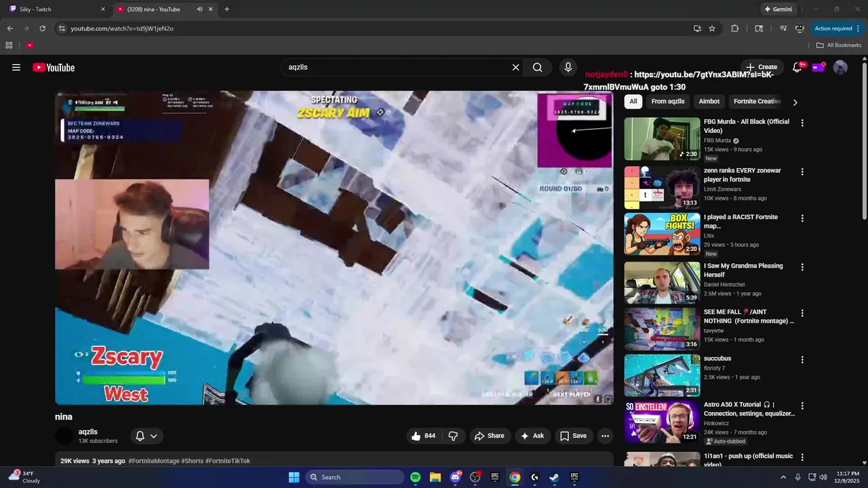Image resolution: width=868 pixels, height=488 pixels.
Task: Save nina video to playlist
Action: click(x=573, y=436)
